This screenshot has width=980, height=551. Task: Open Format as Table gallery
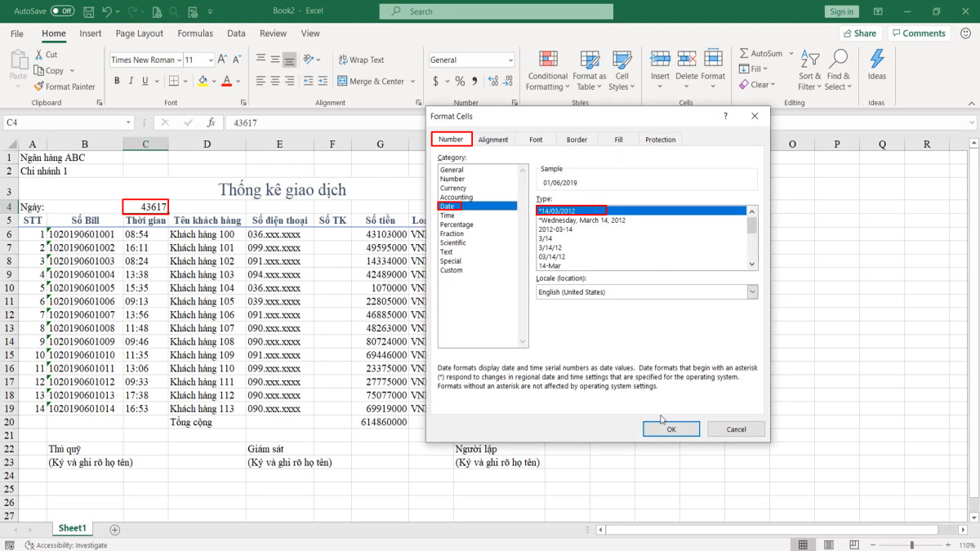point(590,71)
